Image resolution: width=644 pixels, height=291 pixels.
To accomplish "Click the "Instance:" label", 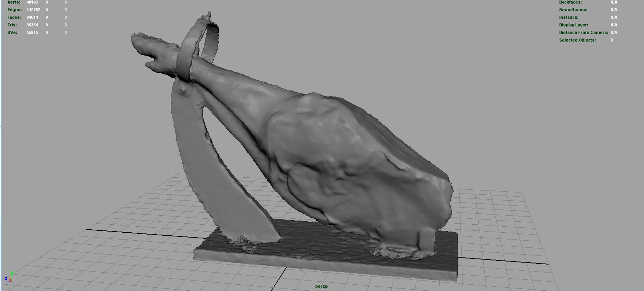I will pos(569,17).
